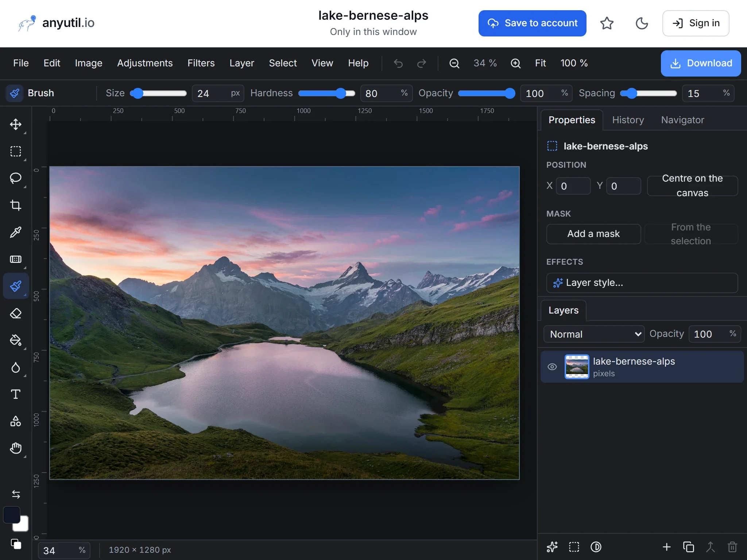This screenshot has height=560, width=747.
Task: Switch to the History tab
Action: (628, 120)
